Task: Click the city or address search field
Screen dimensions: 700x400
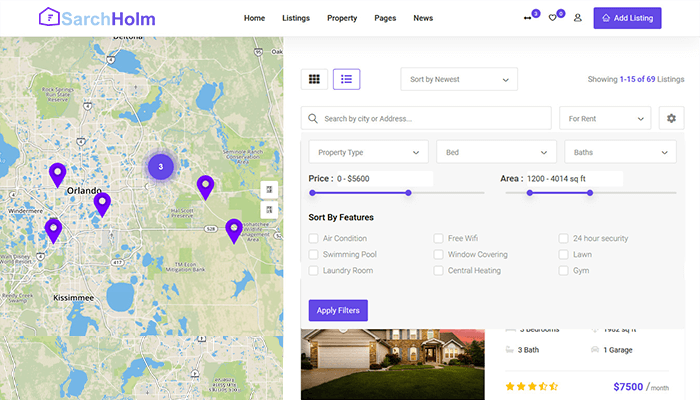Action: 430,118
